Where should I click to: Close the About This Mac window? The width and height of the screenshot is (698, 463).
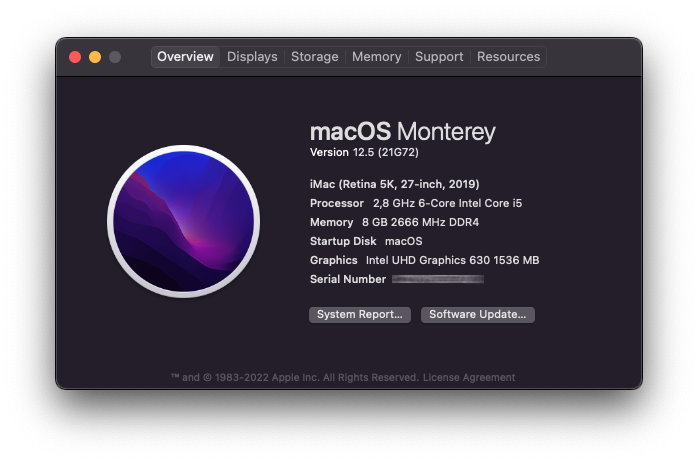point(75,57)
